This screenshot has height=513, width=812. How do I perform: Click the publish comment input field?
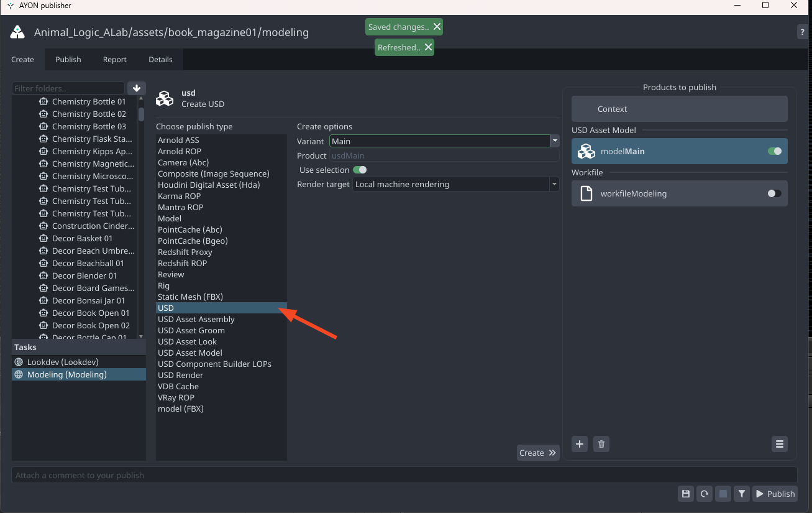pyautogui.click(x=404, y=475)
